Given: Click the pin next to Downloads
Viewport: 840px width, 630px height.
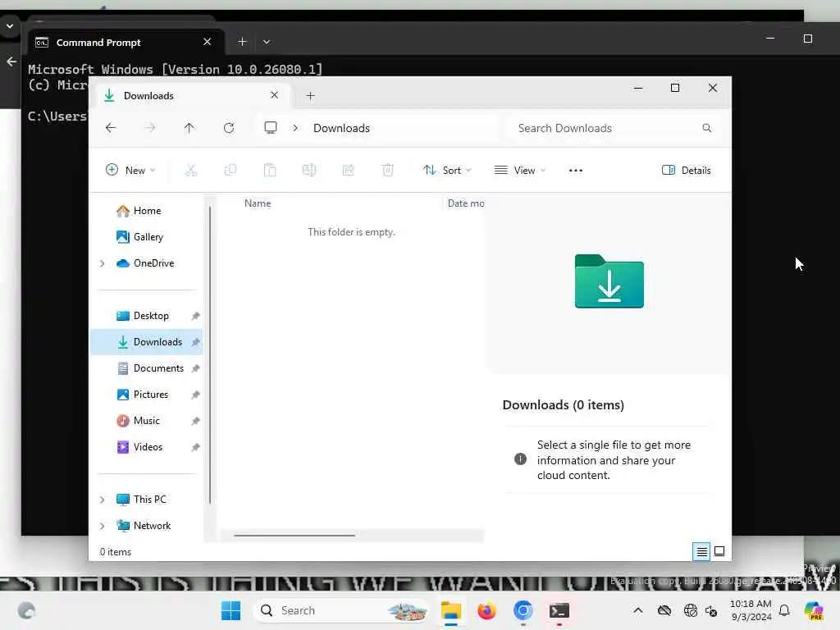Looking at the screenshot, I should pyautogui.click(x=195, y=342).
